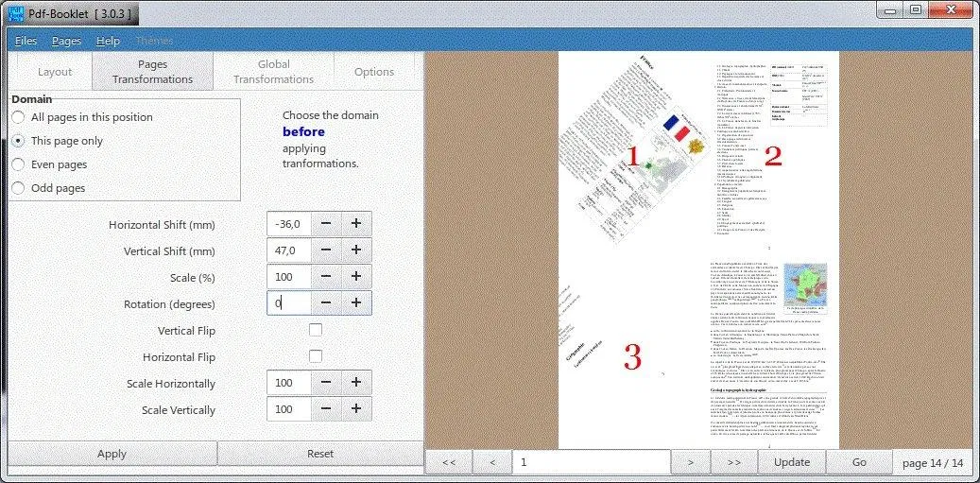
Task: Enable the Vertical Flip checkbox
Action: click(316, 330)
